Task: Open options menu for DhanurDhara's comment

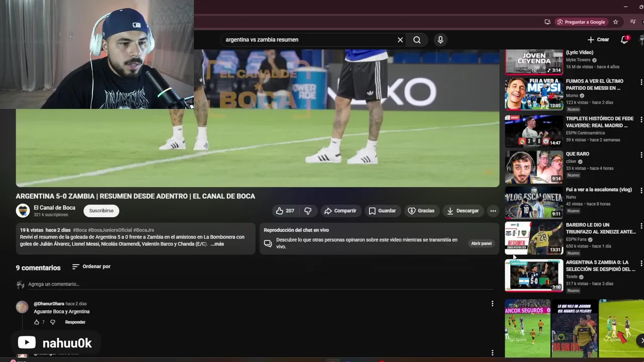Action: tap(493, 304)
